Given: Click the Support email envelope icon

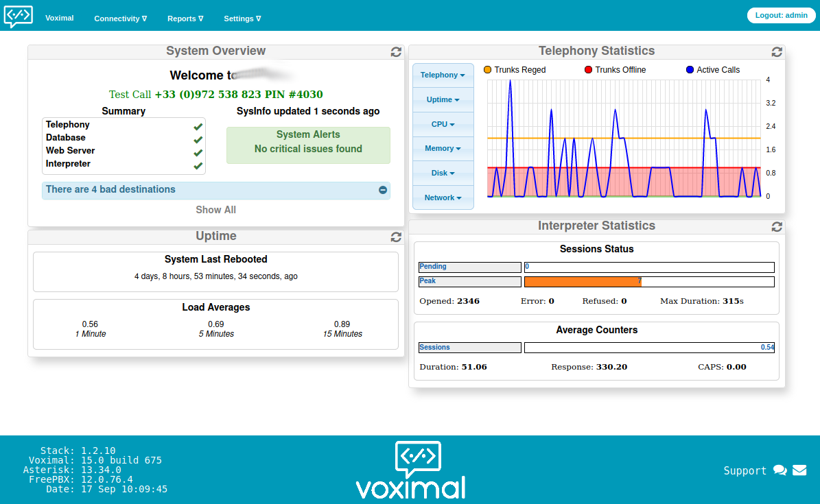Looking at the screenshot, I should coord(799,470).
